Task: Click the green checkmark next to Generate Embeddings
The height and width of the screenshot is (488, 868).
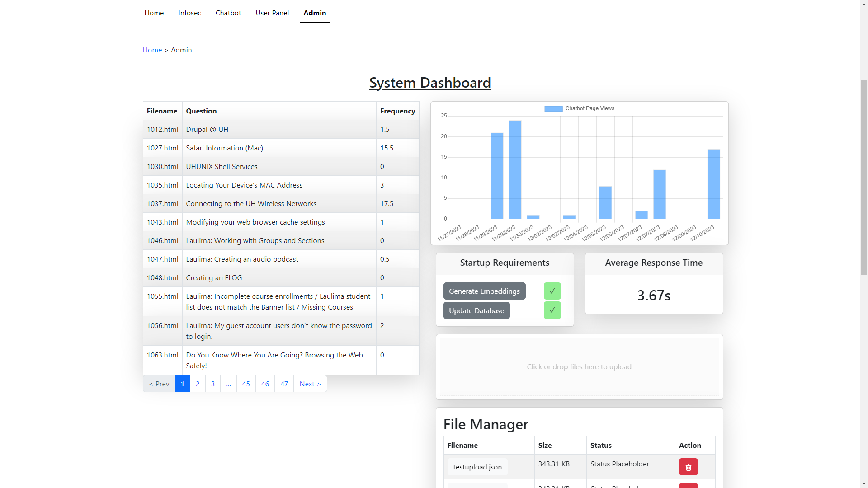Action: pos(552,291)
